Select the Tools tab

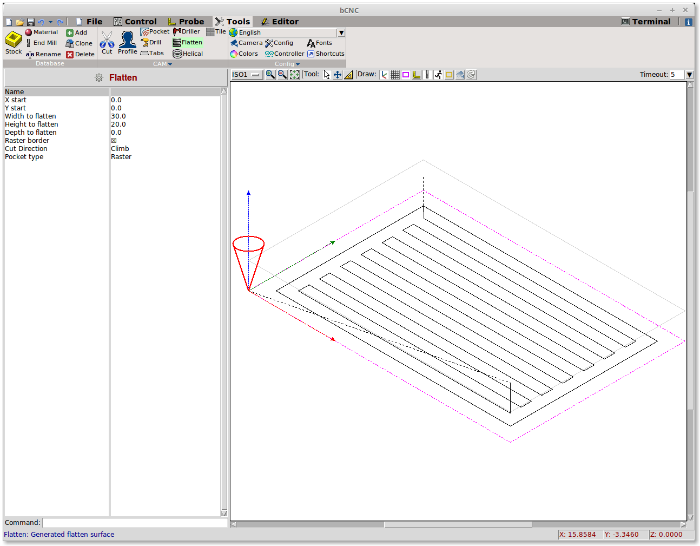232,21
